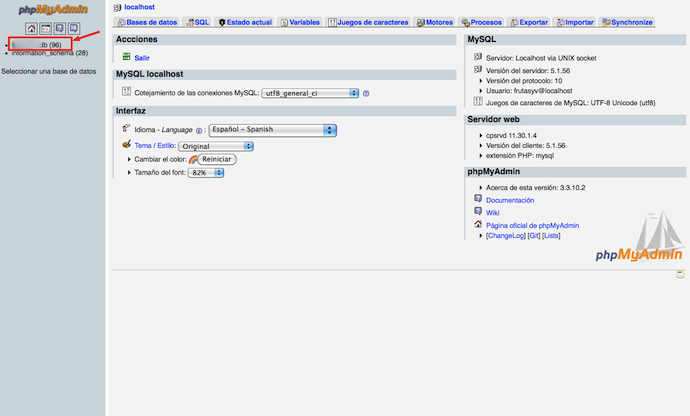
Task: Open SQL documentation icon in sidebar
Action: pyautogui.click(x=74, y=29)
